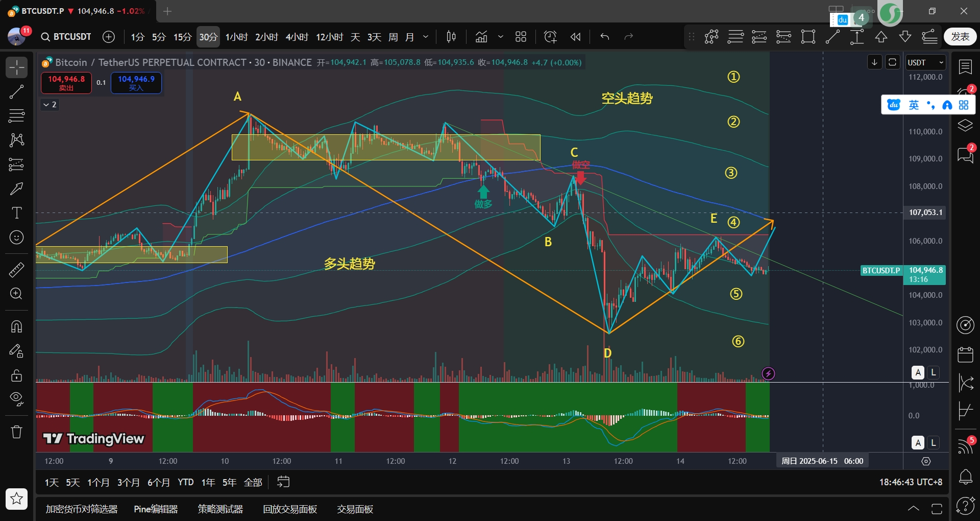Open the 策略测试器 tab
The image size is (980, 521).
click(x=220, y=509)
